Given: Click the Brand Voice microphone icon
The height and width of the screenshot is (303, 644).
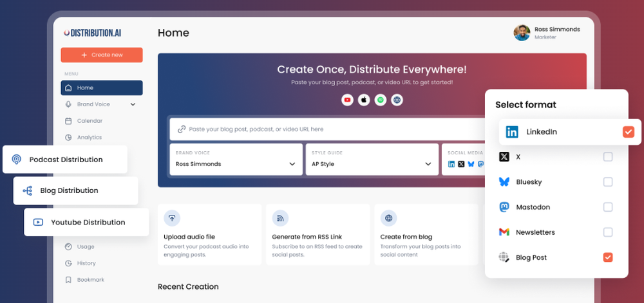Looking at the screenshot, I should tap(69, 104).
